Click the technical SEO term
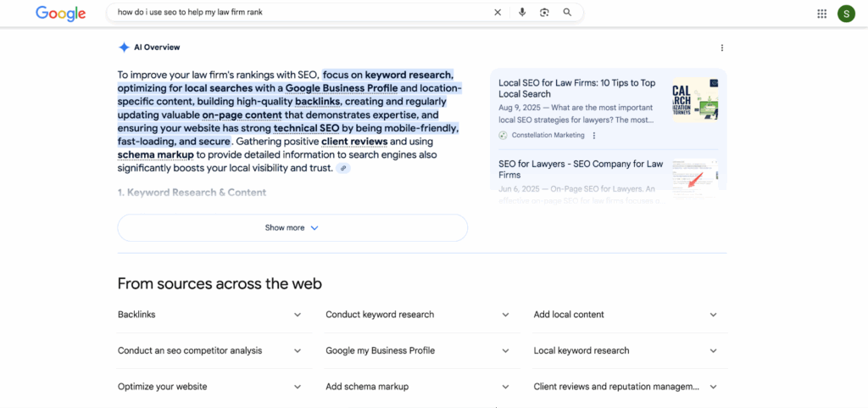The height and width of the screenshot is (408, 868). pyautogui.click(x=306, y=128)
